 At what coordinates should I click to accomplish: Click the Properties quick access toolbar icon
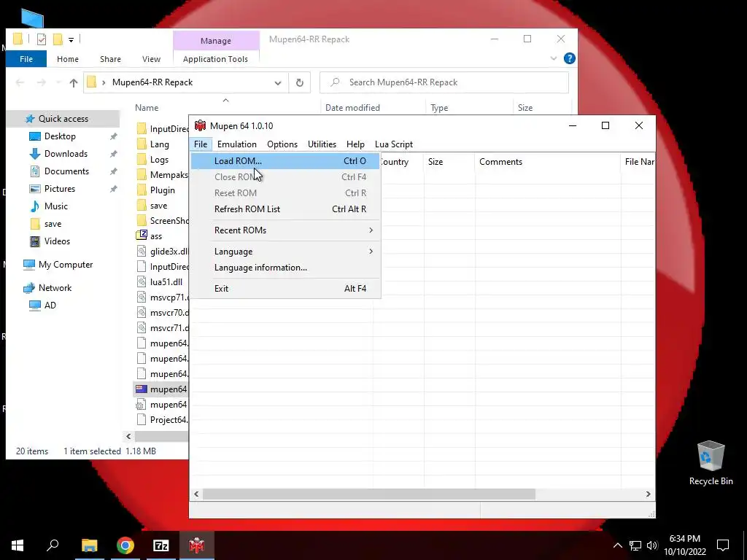(42, 39)
